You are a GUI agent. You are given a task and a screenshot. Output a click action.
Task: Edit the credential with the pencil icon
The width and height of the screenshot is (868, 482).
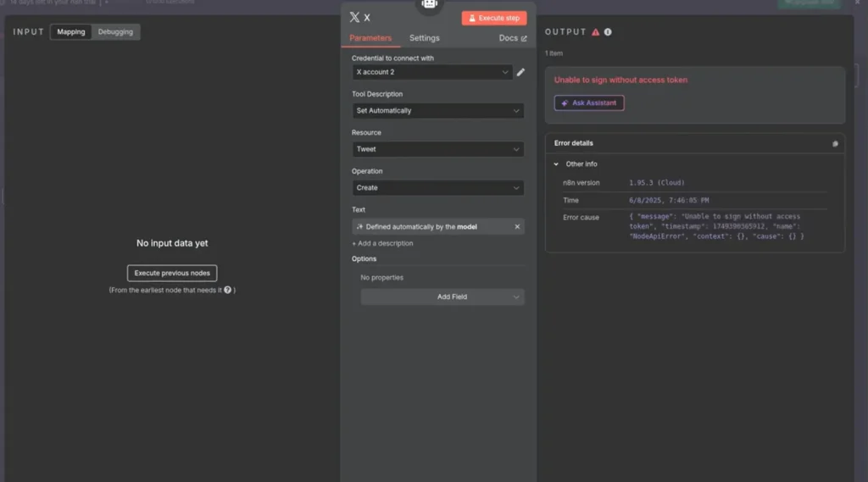[x=520, y=73]
